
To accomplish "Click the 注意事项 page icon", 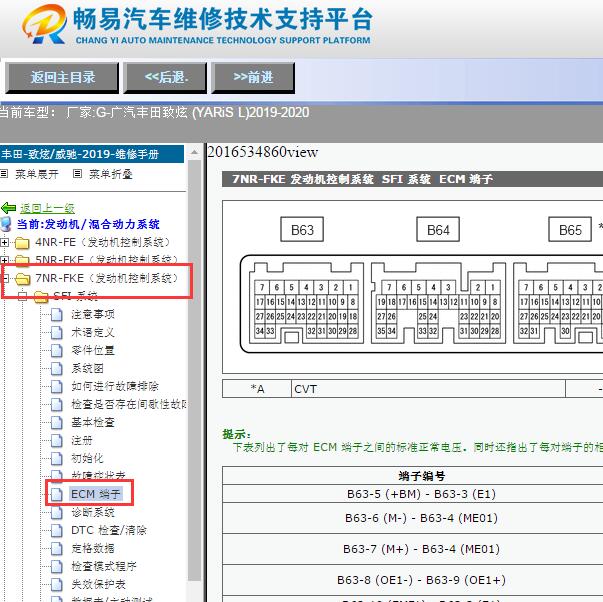I will pos(57,315).
